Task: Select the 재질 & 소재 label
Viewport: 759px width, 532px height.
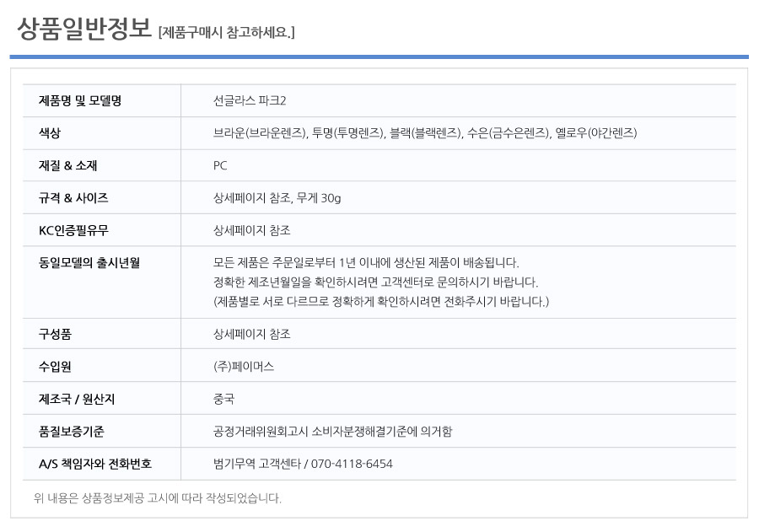Action: click(67, 165)
